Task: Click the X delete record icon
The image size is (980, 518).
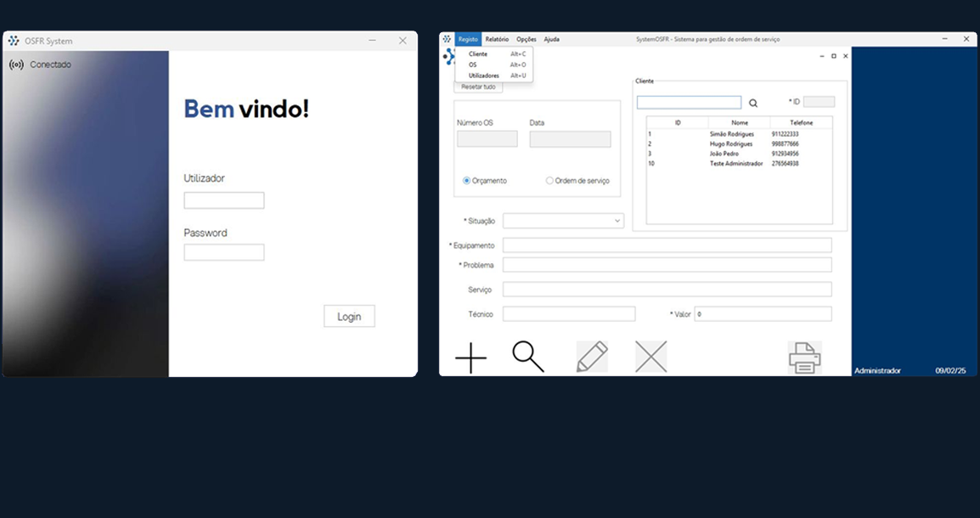Action: tap(651, 357)
